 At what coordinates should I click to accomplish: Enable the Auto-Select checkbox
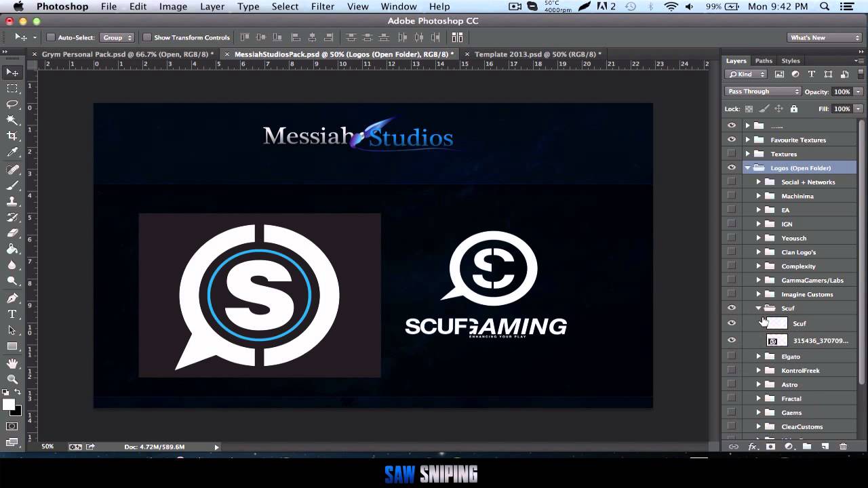(51, 37)
